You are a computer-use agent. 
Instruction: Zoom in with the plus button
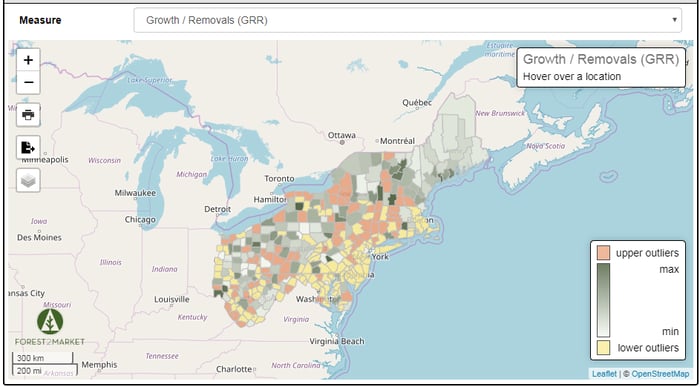coord(28,60)
